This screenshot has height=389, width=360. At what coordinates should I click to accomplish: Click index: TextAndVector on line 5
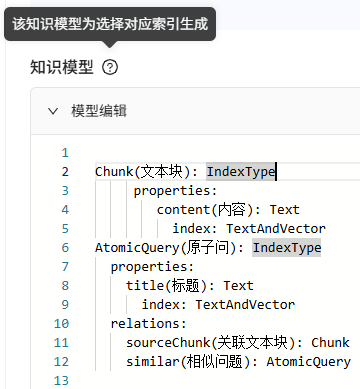[249, 229]
